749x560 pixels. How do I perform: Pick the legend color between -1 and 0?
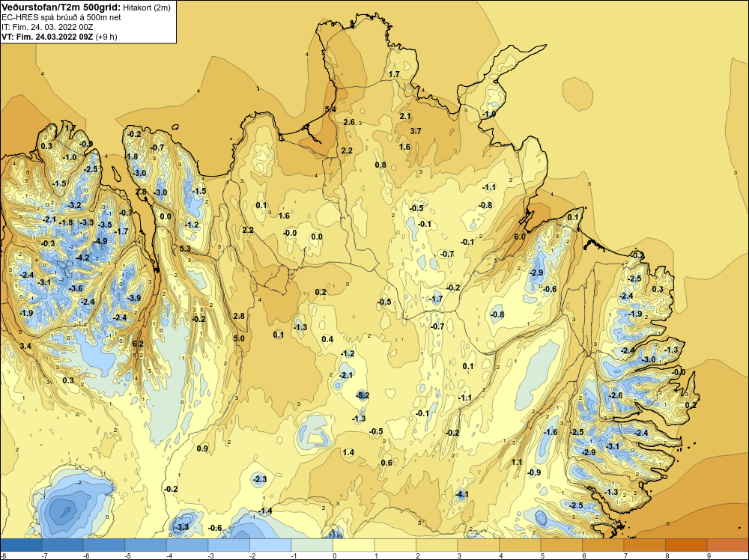[312, 545]
